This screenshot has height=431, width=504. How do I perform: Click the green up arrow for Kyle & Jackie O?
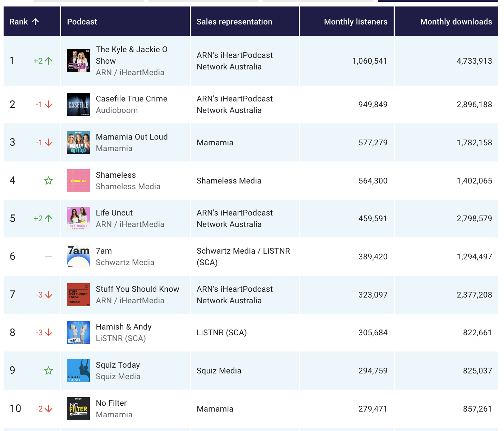click(x=49, y=61)
